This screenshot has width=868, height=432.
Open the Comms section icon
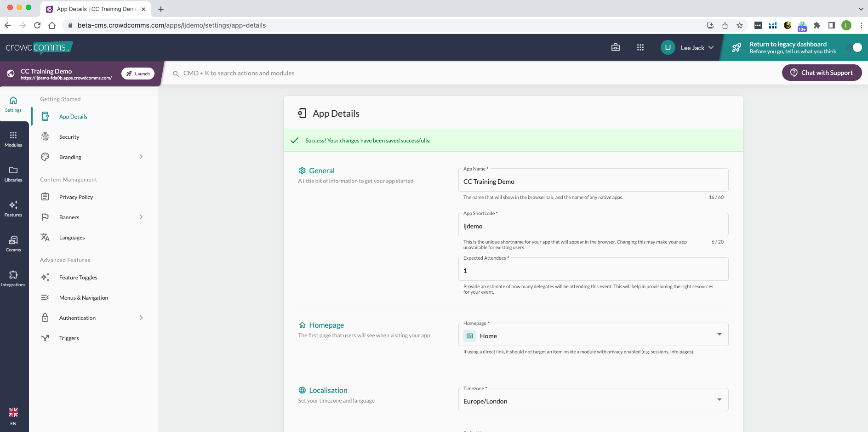[x=13, y=244]
